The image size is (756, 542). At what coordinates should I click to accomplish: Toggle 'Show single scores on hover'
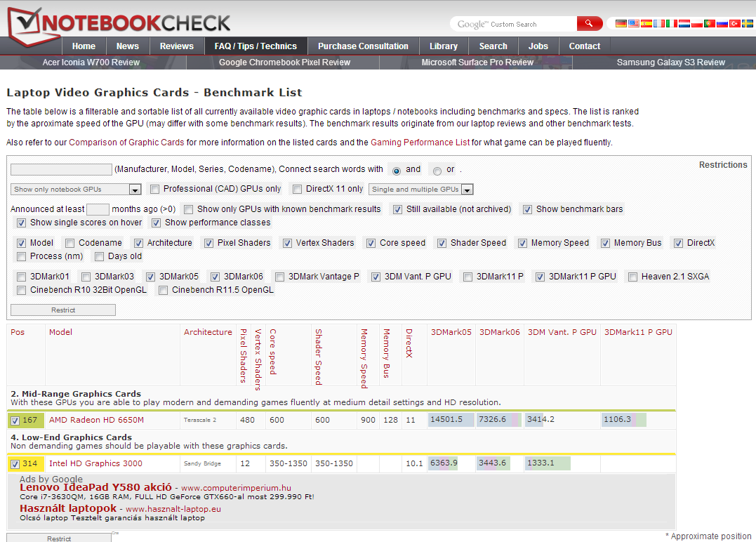tap(21, 223)
